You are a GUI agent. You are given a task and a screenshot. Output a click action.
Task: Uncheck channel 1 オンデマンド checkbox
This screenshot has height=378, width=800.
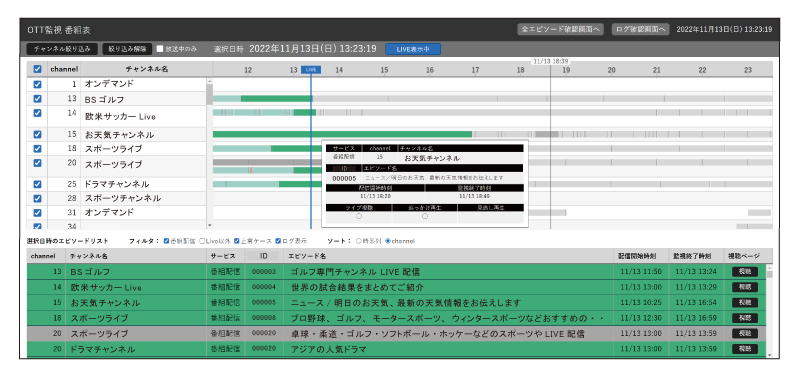(x=37, y=84)
